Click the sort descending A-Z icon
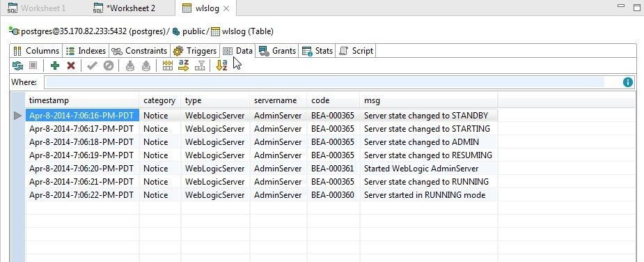Viewport: 644px width, 262px height. coord(221,65)
